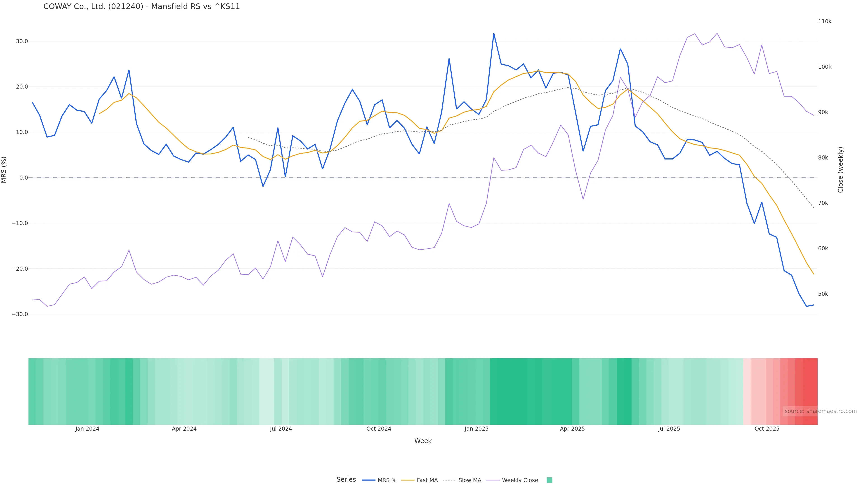Screen dimensions: 868x488
Task: Click the 110k right axis tick label
Action: click(x=825, y=21)
